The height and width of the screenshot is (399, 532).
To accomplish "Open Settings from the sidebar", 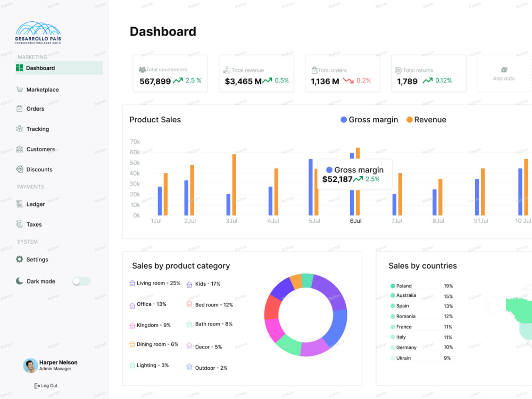I will click(x=32, y=259).
